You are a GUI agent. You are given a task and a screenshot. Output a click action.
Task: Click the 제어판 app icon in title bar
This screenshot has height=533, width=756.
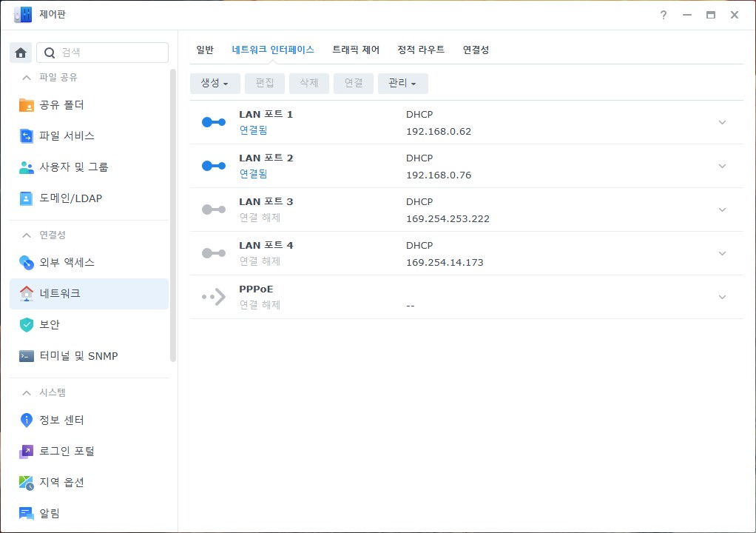[x=23, y=15]
